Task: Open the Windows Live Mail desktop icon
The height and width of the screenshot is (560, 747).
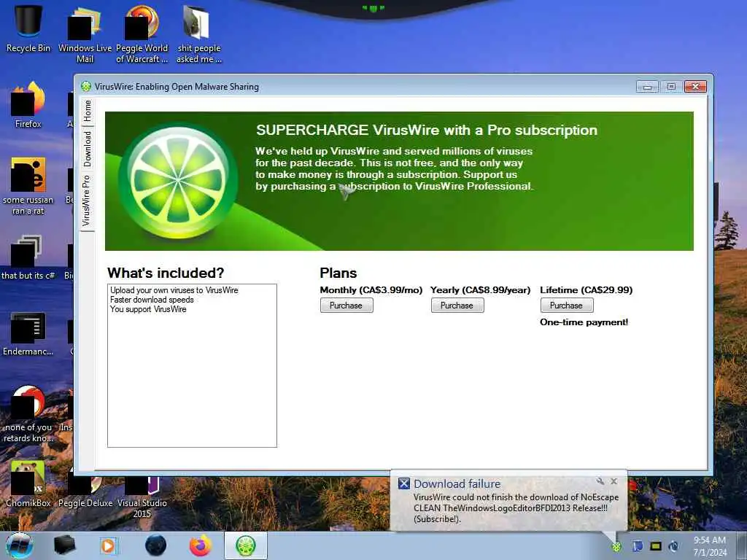Action: [x=85, y=34]
